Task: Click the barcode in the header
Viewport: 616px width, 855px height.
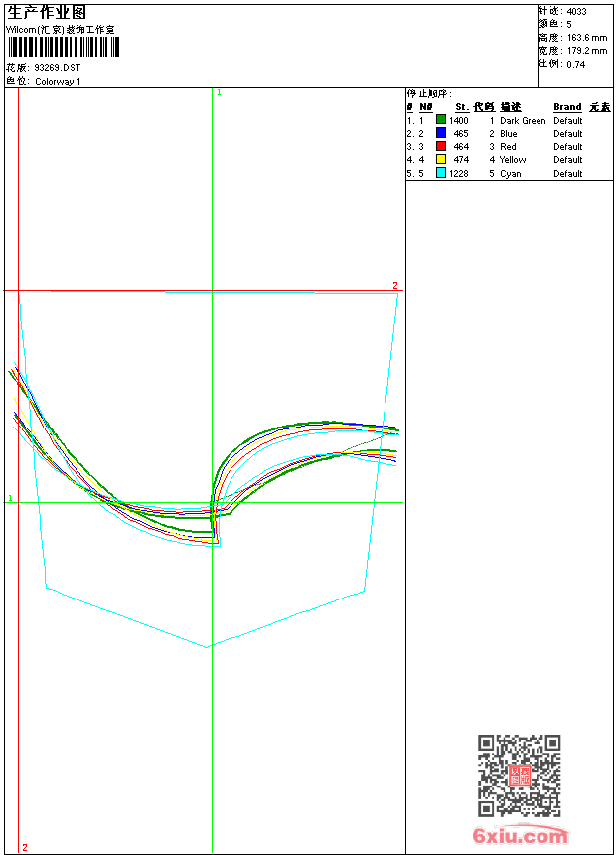Action: tap(63, 48)
